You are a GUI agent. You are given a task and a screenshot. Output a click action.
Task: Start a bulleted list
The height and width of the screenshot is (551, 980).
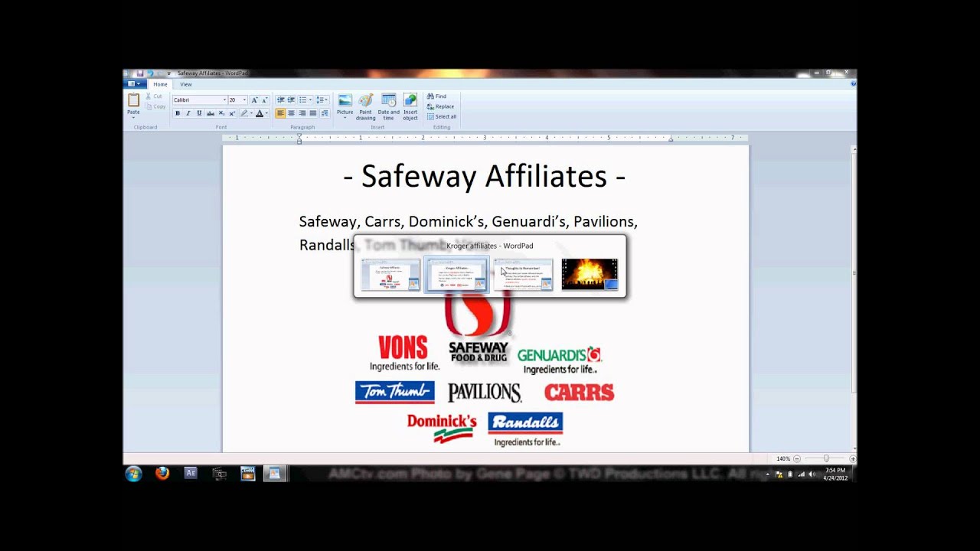point(302,100)
